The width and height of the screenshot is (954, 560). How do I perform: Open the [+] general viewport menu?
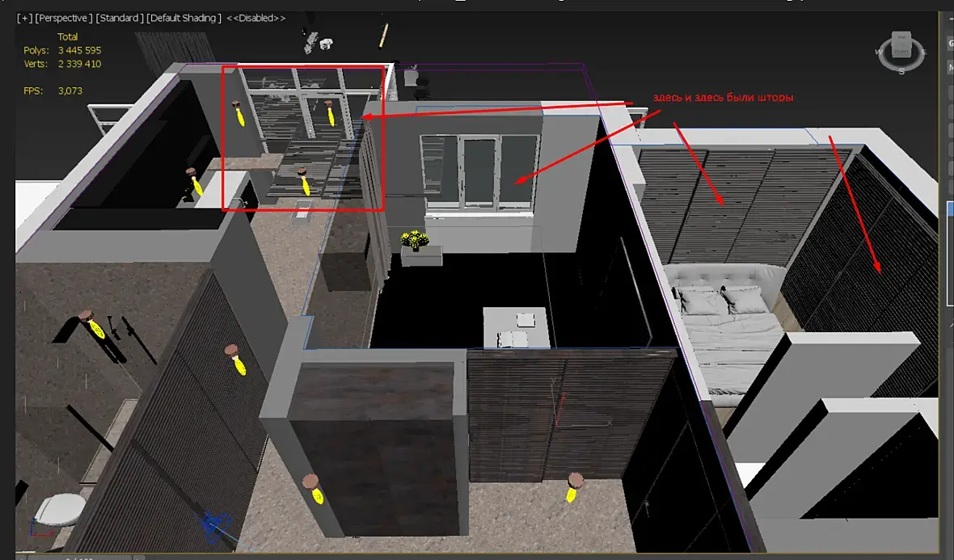[24, 19]
